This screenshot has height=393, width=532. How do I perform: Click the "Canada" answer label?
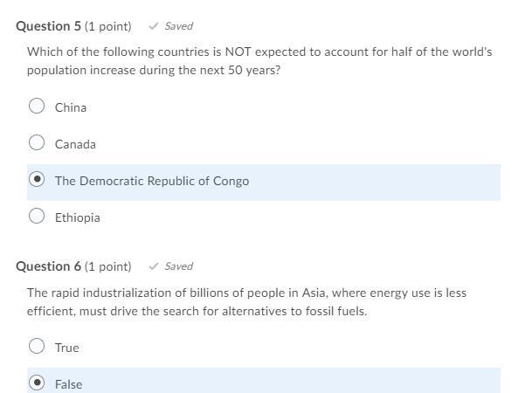point(75,144)
